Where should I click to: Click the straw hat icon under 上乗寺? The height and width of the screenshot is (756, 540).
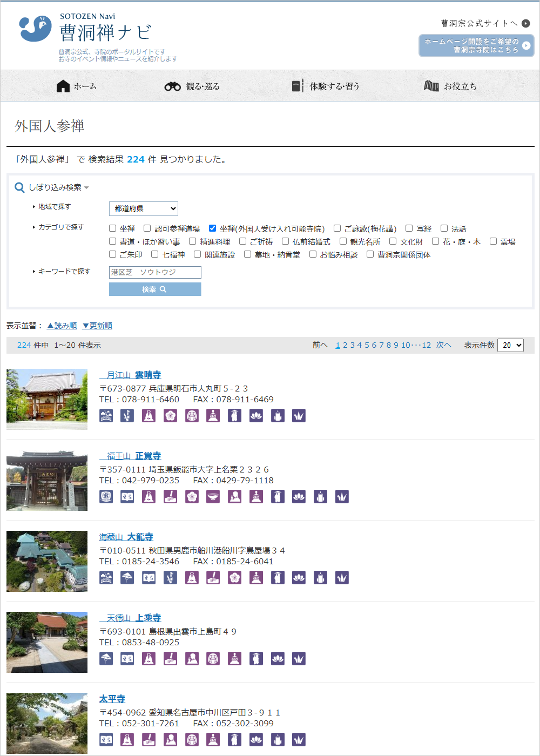click(106, 658)
